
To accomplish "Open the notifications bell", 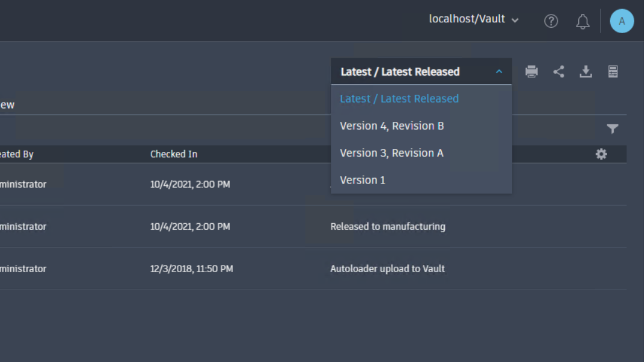I will click(x=582, y=22).
